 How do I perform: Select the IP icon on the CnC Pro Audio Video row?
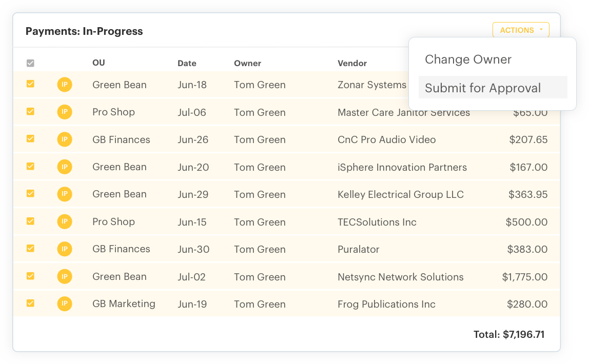(x=65, y=139)
